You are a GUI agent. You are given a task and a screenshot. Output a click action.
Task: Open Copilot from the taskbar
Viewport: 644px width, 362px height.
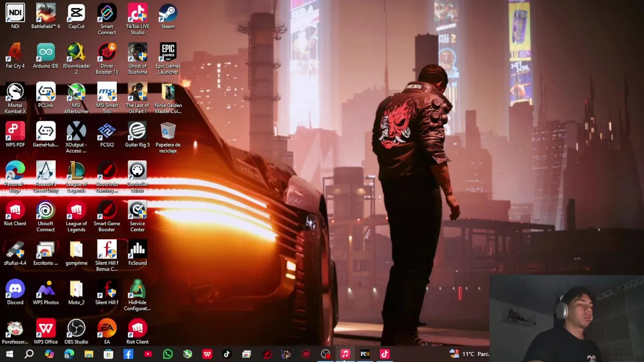point(49,354)
